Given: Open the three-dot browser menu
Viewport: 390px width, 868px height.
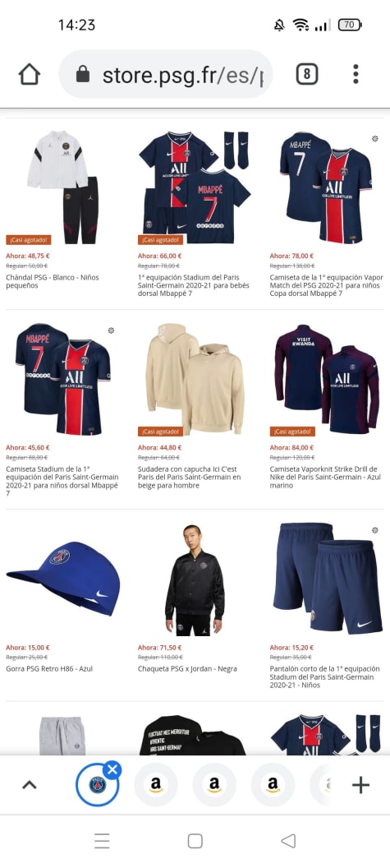Looking at the screenshot, I should coord(356,74).
